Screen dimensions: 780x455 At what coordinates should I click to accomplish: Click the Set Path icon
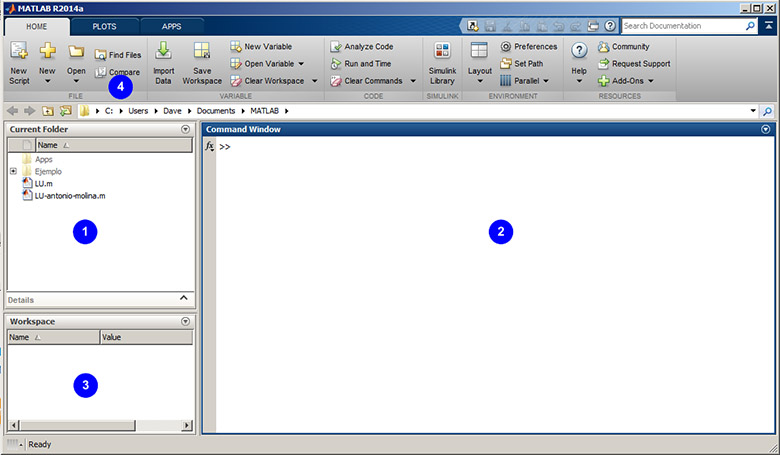[505, 64]
